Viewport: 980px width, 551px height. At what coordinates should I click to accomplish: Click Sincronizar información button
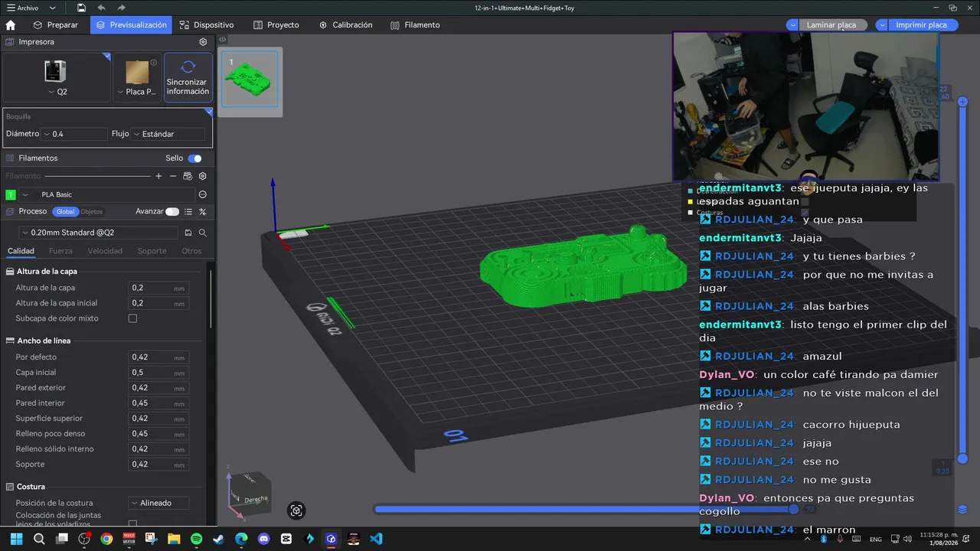(188, 77)
